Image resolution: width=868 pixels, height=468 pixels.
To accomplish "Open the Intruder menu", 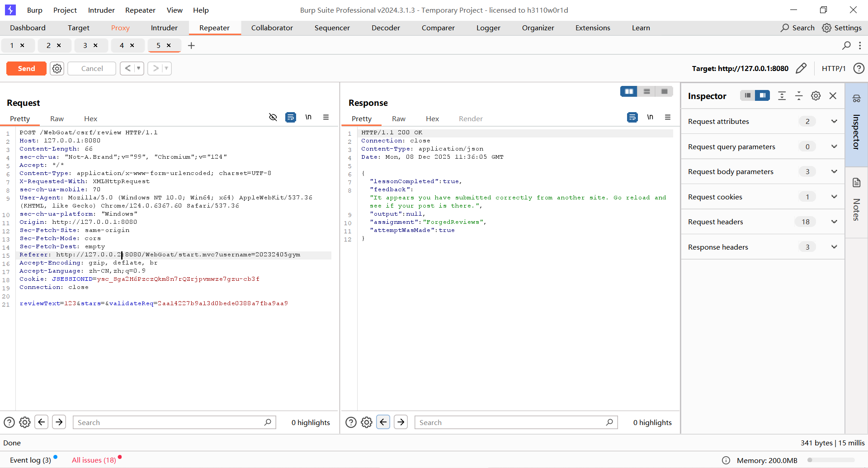I will 101,10.
